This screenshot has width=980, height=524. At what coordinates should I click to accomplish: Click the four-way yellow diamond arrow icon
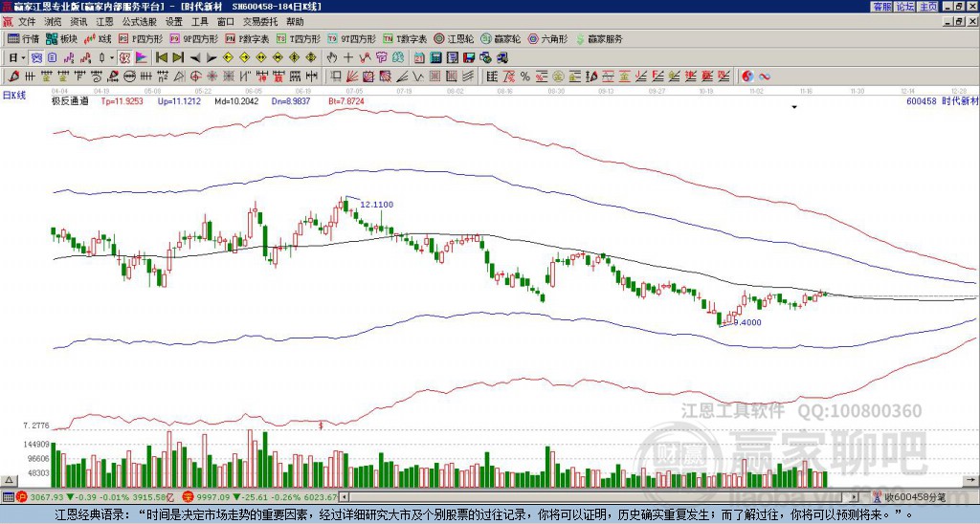click(311, 58)
